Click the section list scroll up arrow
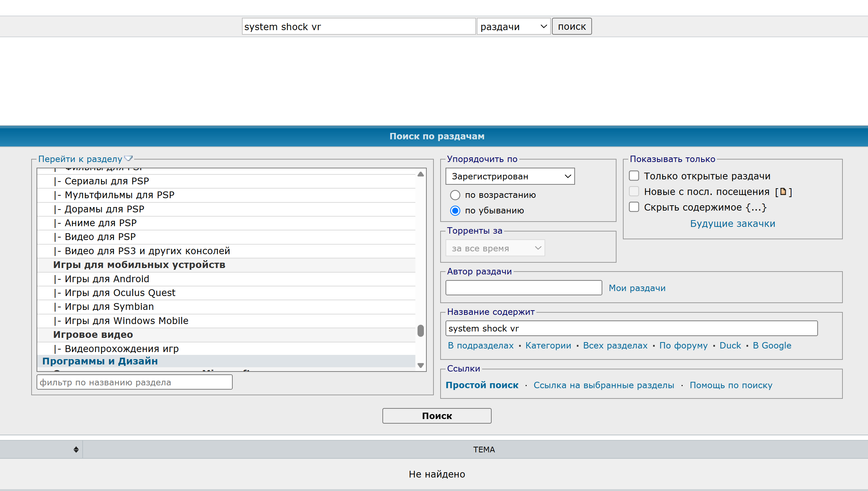The image size is (868, 491). coord(421,174)
